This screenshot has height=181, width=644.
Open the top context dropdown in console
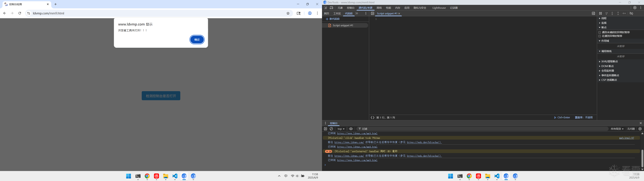tap(341, 129)
